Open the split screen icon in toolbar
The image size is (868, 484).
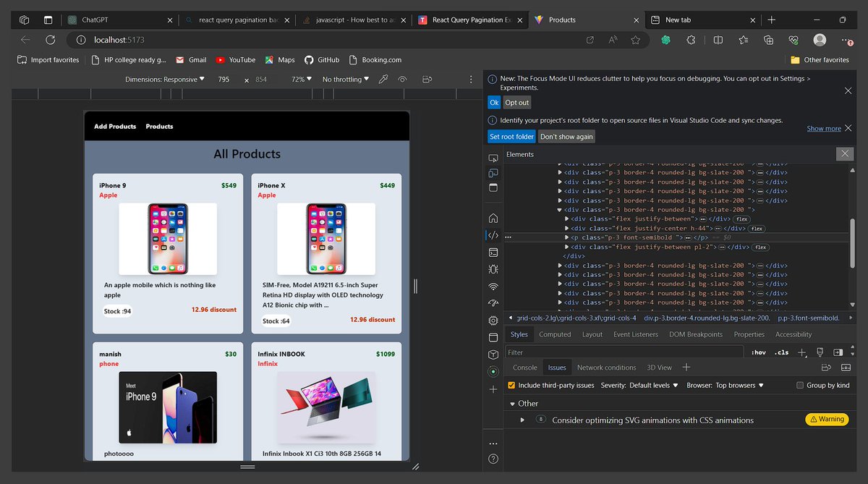pyautogui.click(x=718, y=40)
